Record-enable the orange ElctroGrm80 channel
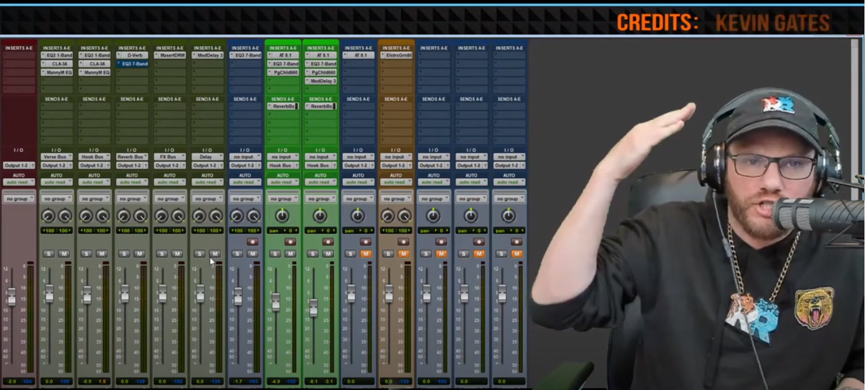Image resolution: width=868 pixels, height=390 pixels. 403,242
